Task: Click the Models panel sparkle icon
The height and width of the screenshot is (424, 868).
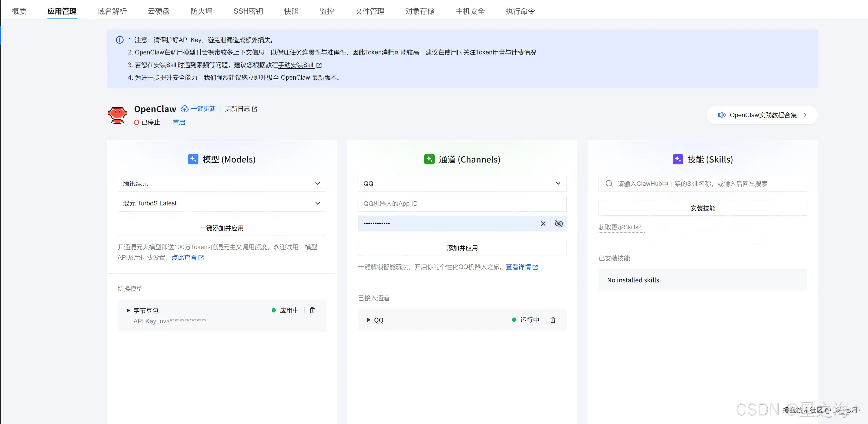Action: pyautogui.click(x=193, y=159)
